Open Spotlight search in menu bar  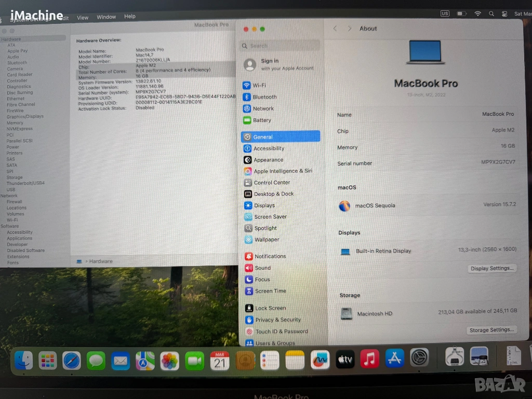(491, 14)
